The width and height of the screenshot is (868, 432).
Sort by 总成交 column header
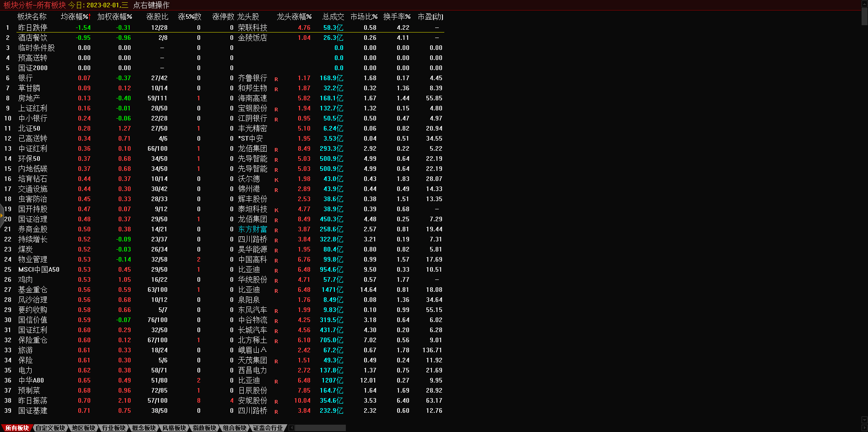click(333, 16)
